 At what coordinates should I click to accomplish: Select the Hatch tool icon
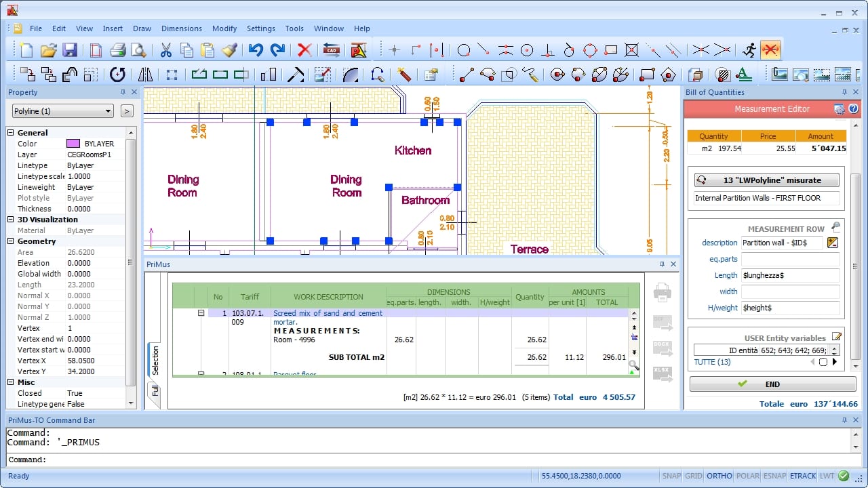723,75
